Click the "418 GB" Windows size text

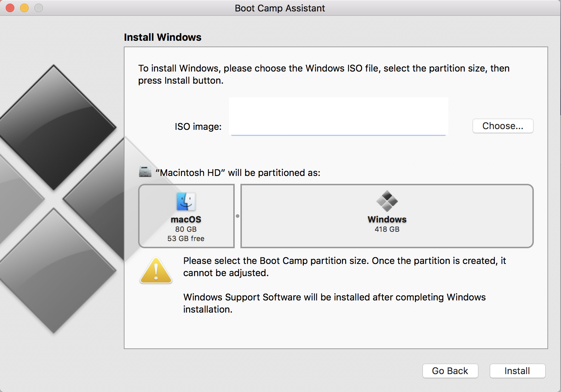[387, 229]
